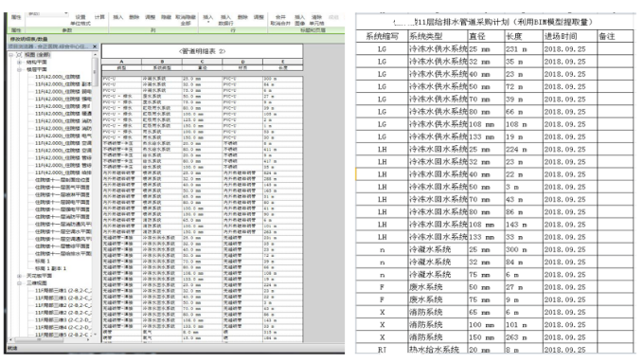Select the 热水给水系统 cell
The height and width of the screenshot is (363, 644).
tap(438, 350)
